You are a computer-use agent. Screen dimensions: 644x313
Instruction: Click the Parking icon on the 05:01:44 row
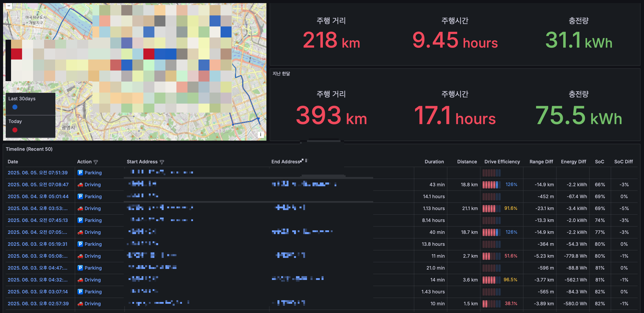pyautogui.click(x=80, y=197)
